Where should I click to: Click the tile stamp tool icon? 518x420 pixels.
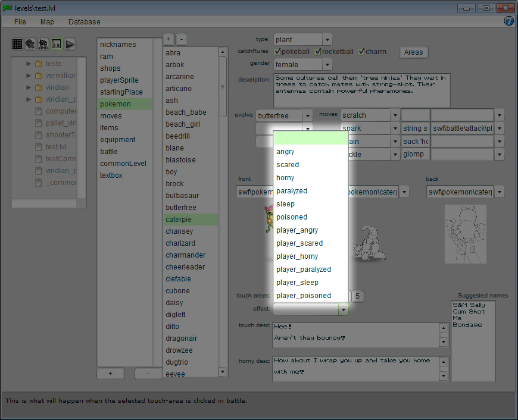point(30,44)
